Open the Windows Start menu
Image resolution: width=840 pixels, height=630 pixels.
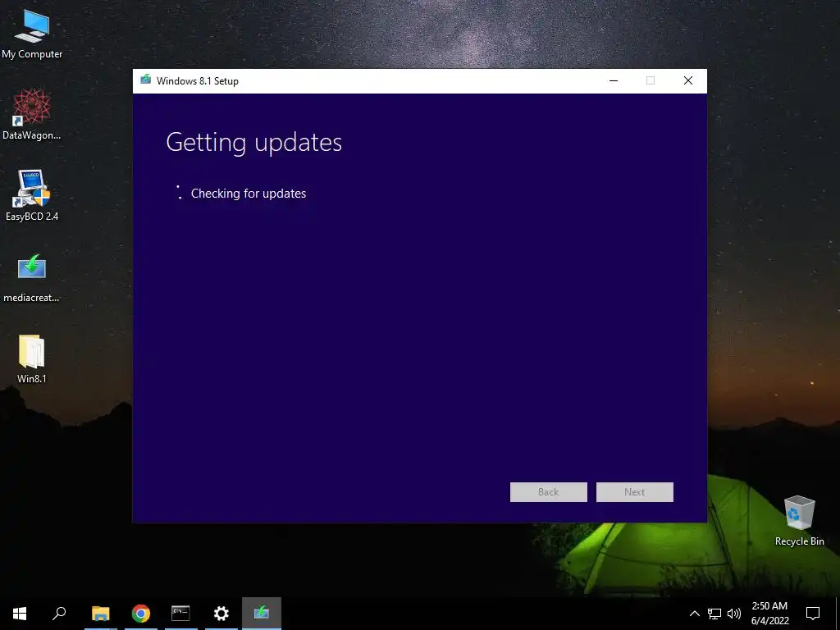(x=20, y=614)
